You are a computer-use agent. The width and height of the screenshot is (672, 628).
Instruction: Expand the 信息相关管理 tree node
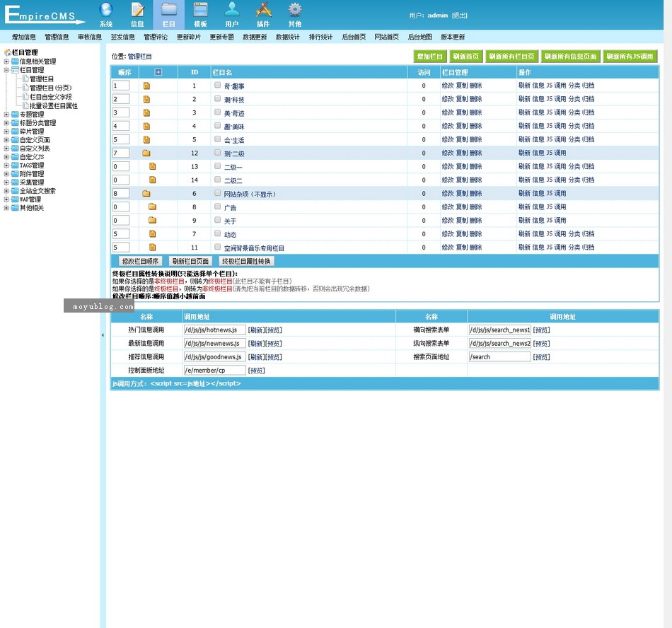[6, 62]
